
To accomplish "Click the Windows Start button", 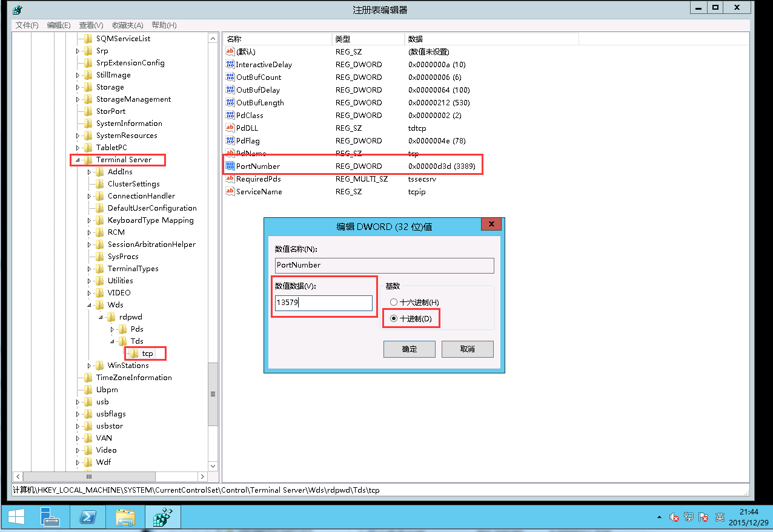I will click(x=16, y=517).
